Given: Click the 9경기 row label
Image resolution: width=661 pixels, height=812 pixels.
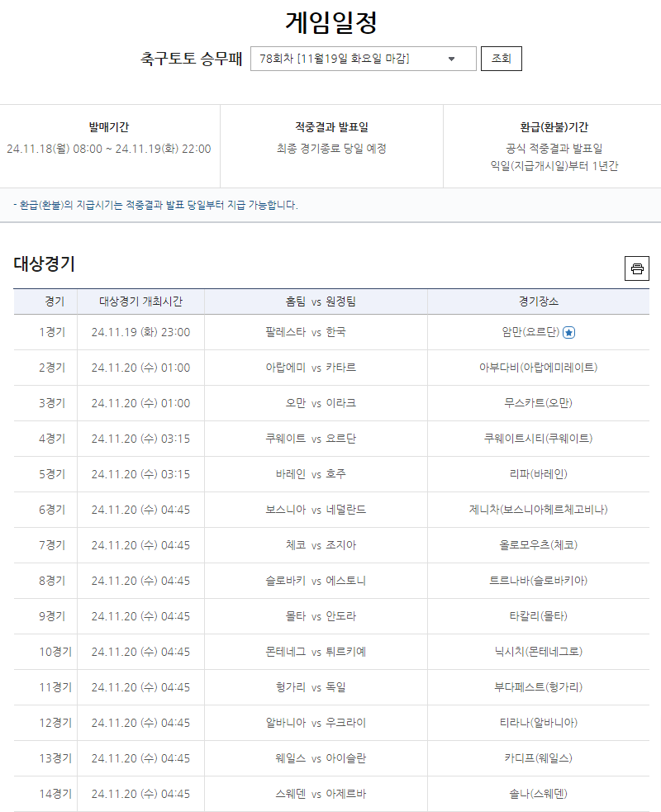Looking at the screenshot, I should [52, 616].
